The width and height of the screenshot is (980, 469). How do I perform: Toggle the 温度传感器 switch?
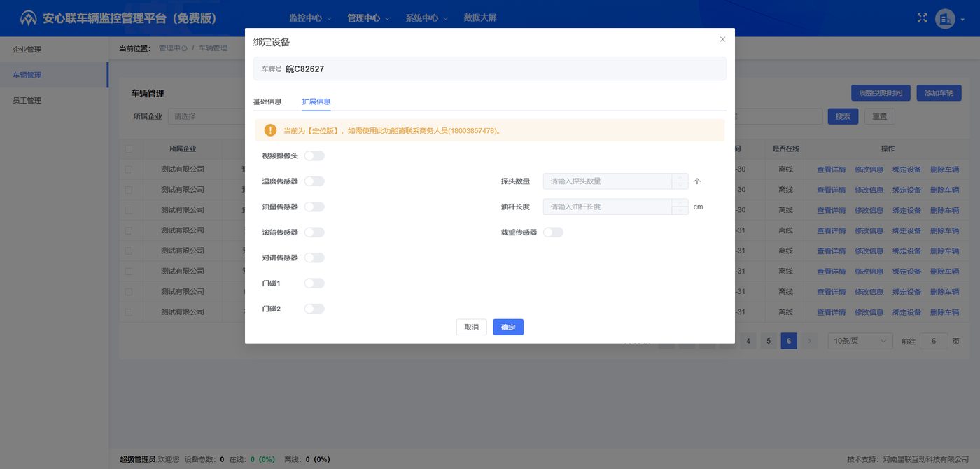click(314, 181)
